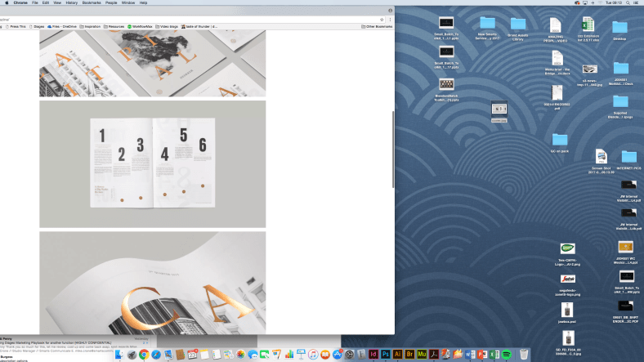644x362 pixels.
Task: Open Numbers chart icon in the dock
Action: pos(288,354)
